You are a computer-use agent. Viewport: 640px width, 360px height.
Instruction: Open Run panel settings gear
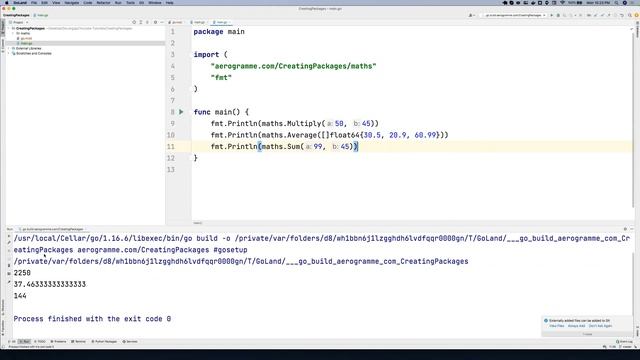pos(625,229)
